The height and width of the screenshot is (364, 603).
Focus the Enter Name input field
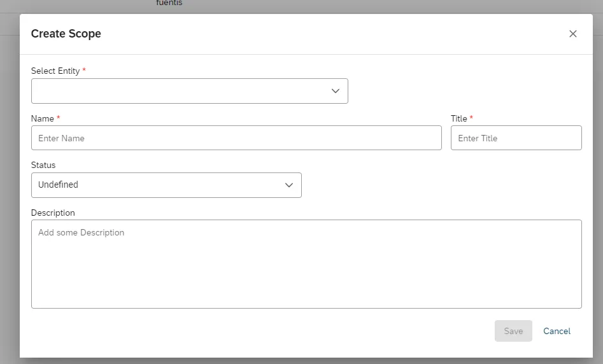(236, 138)
